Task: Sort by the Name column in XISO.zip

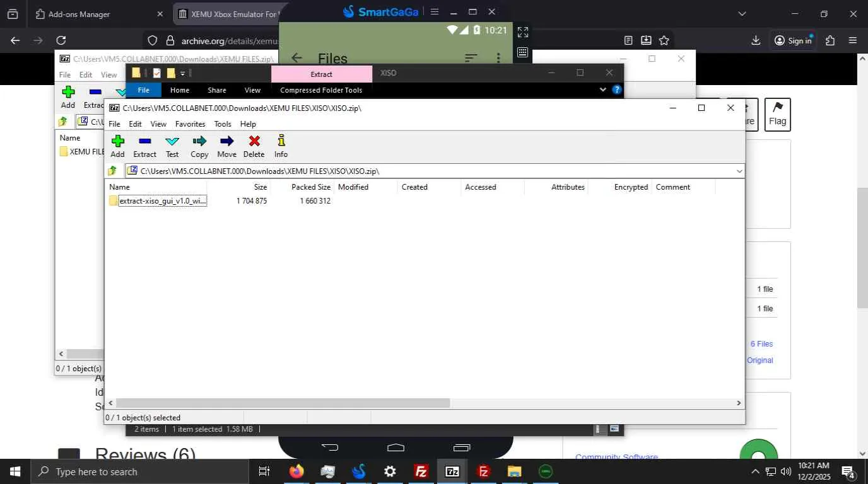Action: [x=156, y=187]
